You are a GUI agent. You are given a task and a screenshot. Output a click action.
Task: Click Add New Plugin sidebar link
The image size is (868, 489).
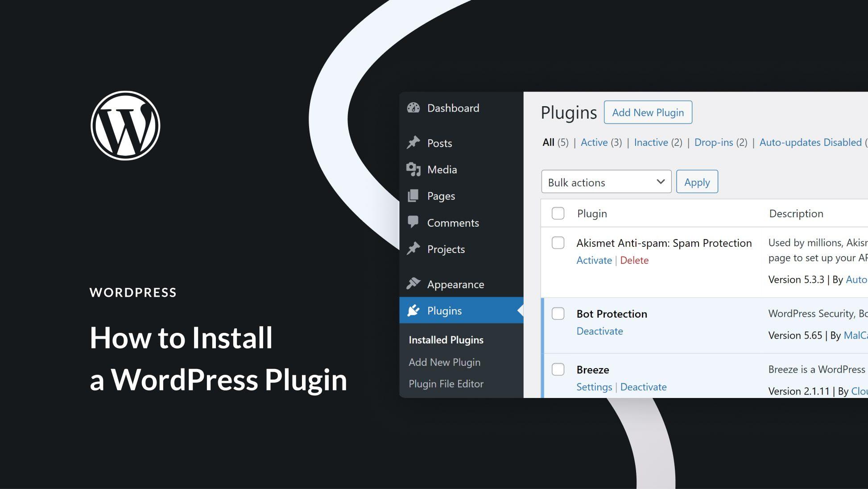pyautogui.click(x=445, y=362)
